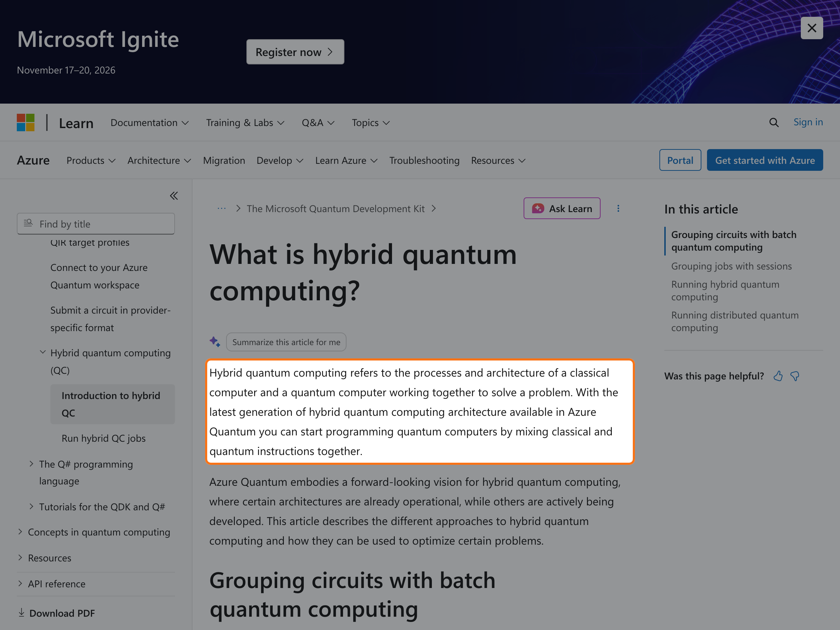Open the Portal button
The width and height of the screenshot is (840, 630).
[680, 160]
